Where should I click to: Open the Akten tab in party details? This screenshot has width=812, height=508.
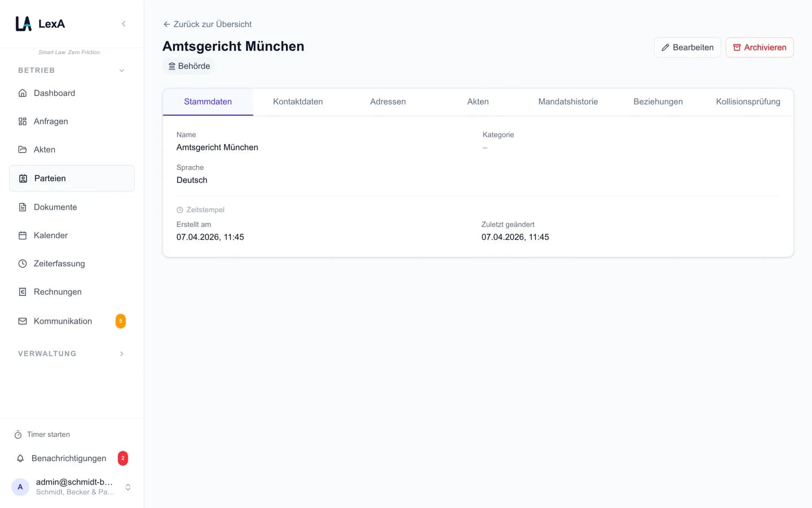pyautogui.click(x=478, y=102)
